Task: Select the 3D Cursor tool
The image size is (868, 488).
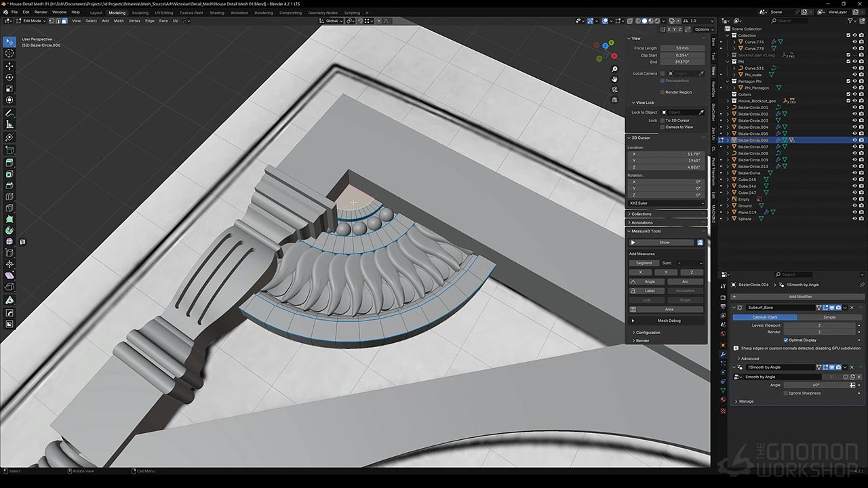Action: tap(9, 53)
